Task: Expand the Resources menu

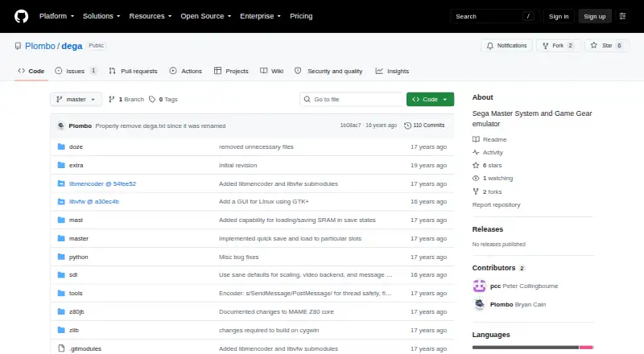Action: click(x=151, y=16)
